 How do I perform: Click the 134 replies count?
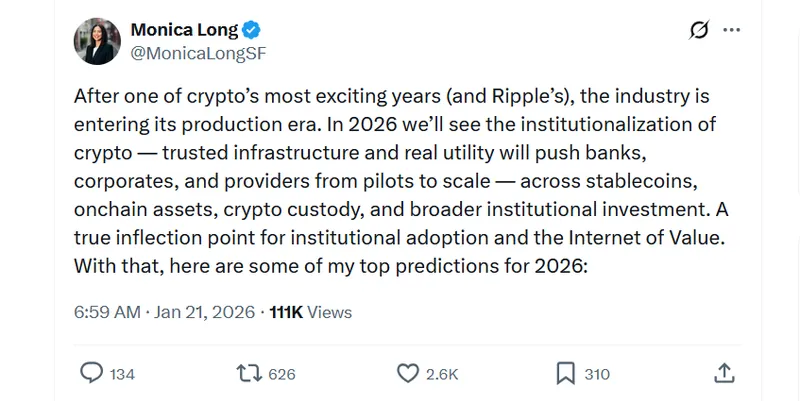(x=122, y=374)
